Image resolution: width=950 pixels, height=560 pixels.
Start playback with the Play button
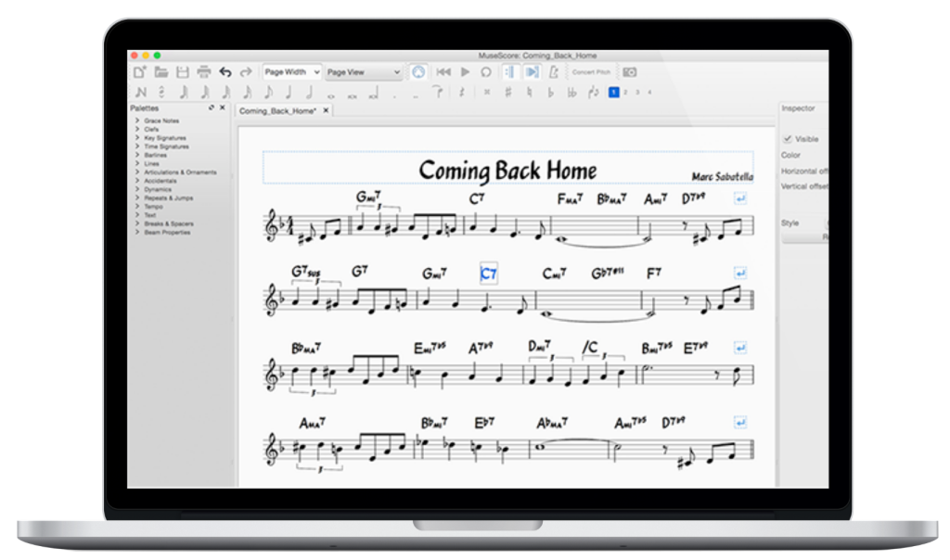coord(465,72)
